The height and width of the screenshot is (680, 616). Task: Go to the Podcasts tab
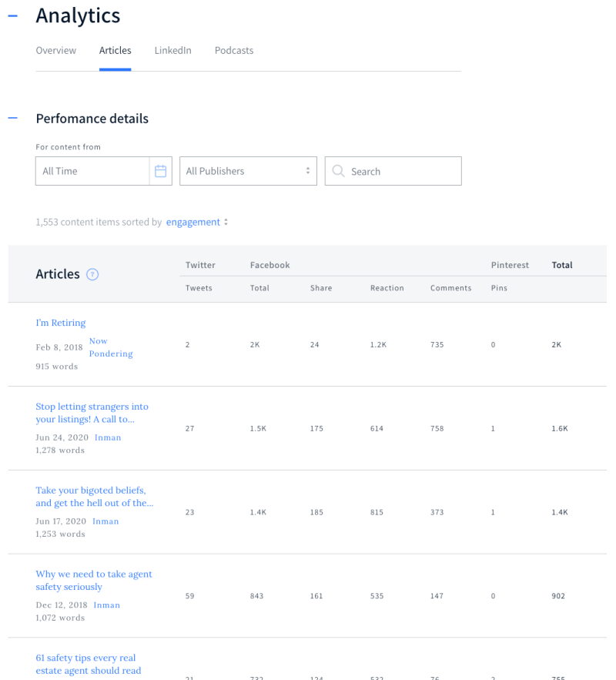click(234, 50)
